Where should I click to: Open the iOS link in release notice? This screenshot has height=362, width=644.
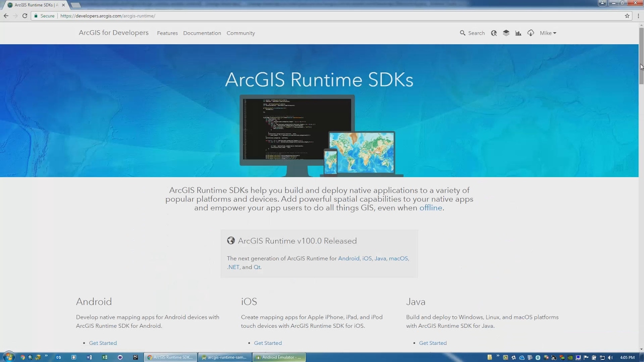(367, 258)
